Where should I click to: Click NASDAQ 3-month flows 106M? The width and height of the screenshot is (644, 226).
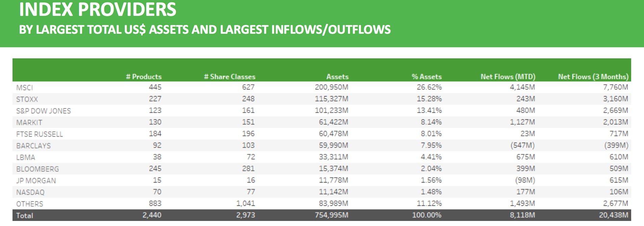click(619, 192)
